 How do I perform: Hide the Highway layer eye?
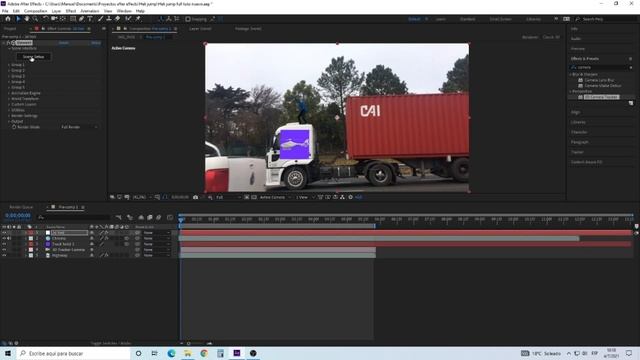point(4,256)
